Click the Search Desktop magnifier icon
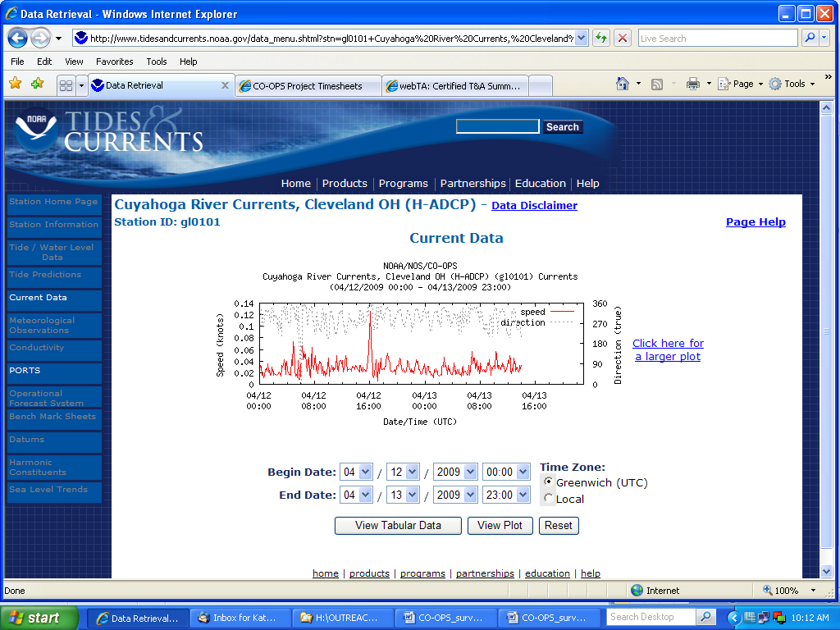The height and width of the screenshot is (630, 840). 705,617
